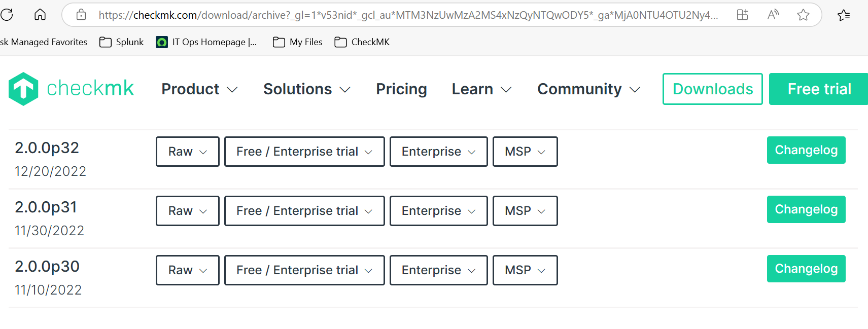Activate the Read Aloud icon
Screen dimensions: 868x329
coord(773,15)
